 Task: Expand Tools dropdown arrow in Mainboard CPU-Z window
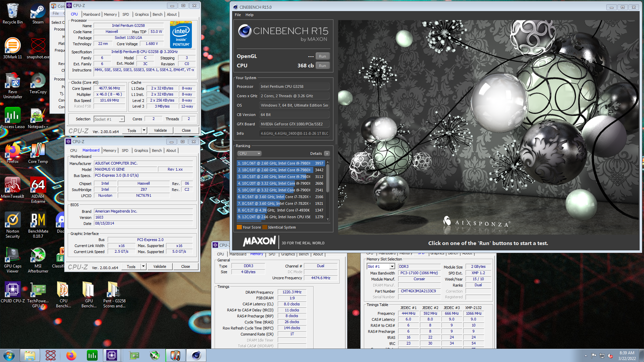[144, 266]
